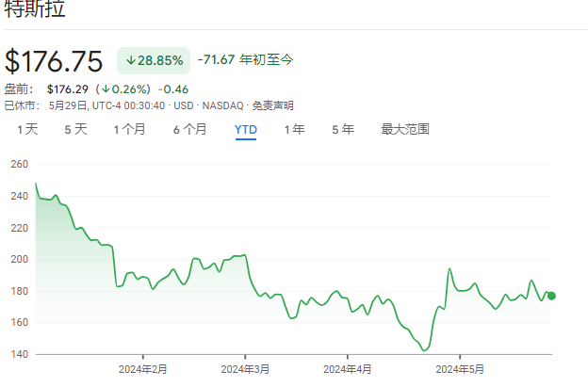Click the NASDAQ exchange text

click(222, 105)
